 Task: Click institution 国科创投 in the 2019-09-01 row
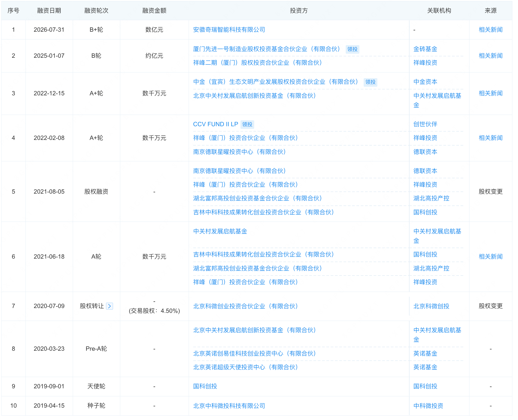pyautogui.click(x=425, y=386)
